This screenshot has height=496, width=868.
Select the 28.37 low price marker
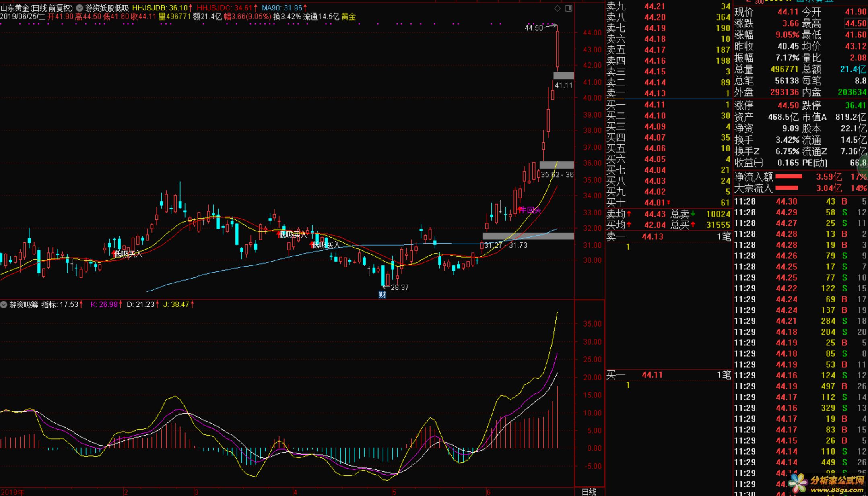pos(400,287)
